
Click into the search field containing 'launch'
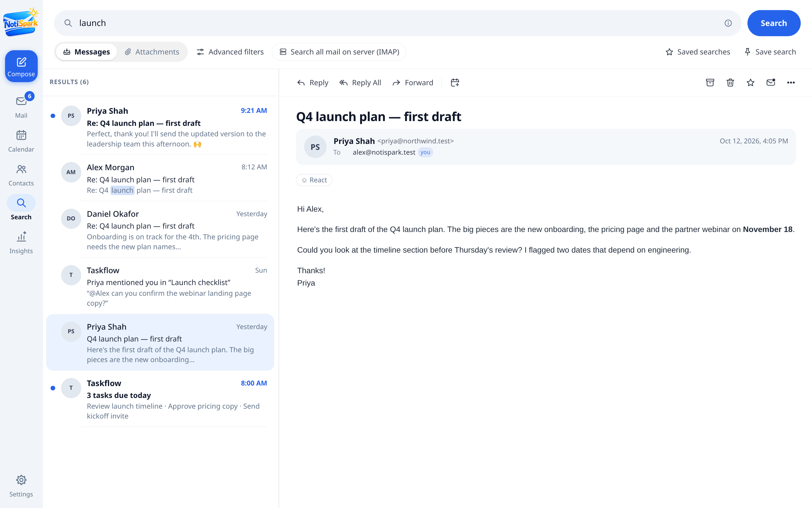[398, 23]
